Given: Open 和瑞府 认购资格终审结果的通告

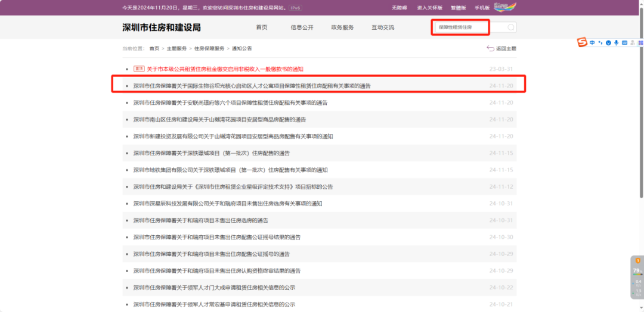Looking at the screenshot, I should pyautogui.click(x=217, y=270).
